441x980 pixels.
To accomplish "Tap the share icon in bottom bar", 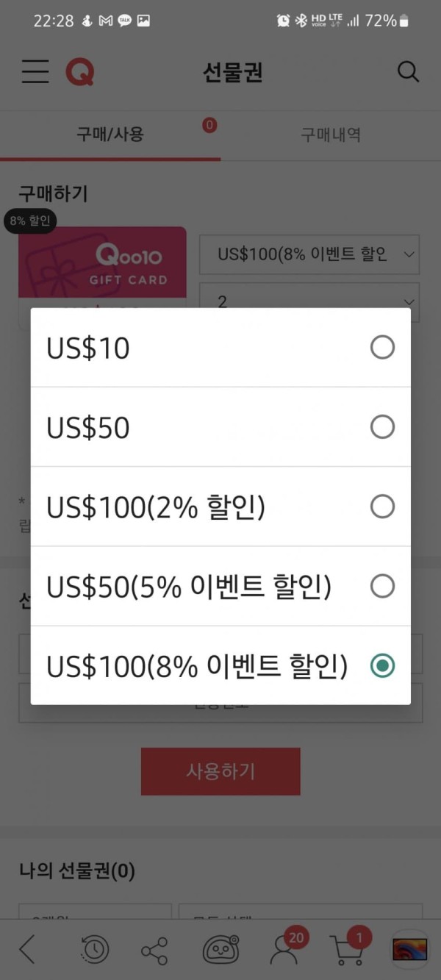I will click(x=154, y=951).
